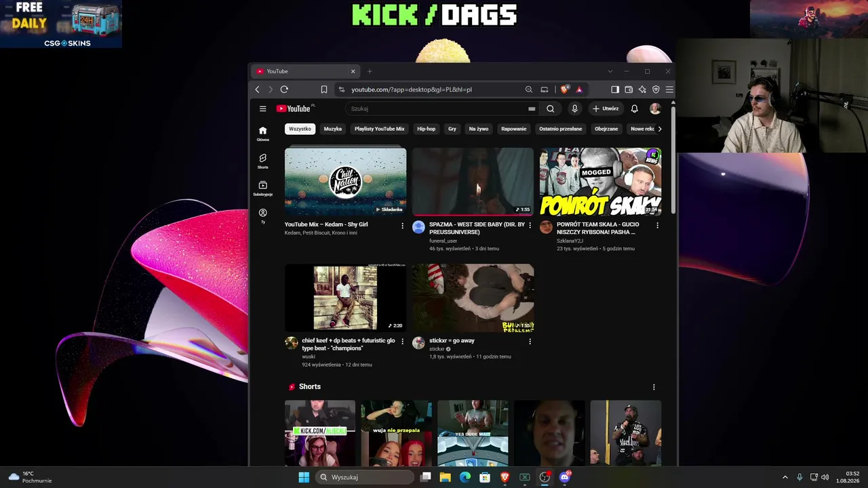Toggle the browser sidebar panel
This screenshot has width=868, height=488.
point(615,89)
